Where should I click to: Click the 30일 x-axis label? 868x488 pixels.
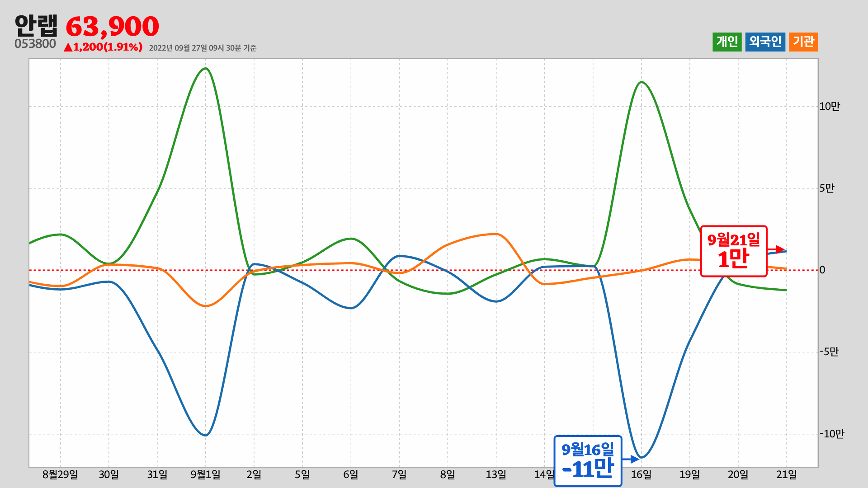(x=109, y=475)
